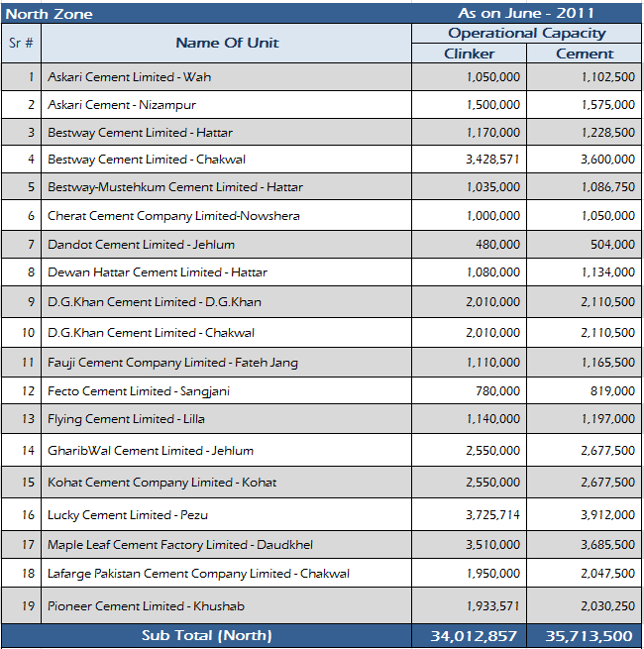Select Lucky Cement Limited - Pezu cell
Viewport: 644px width, 649px height.
[128, 515]
